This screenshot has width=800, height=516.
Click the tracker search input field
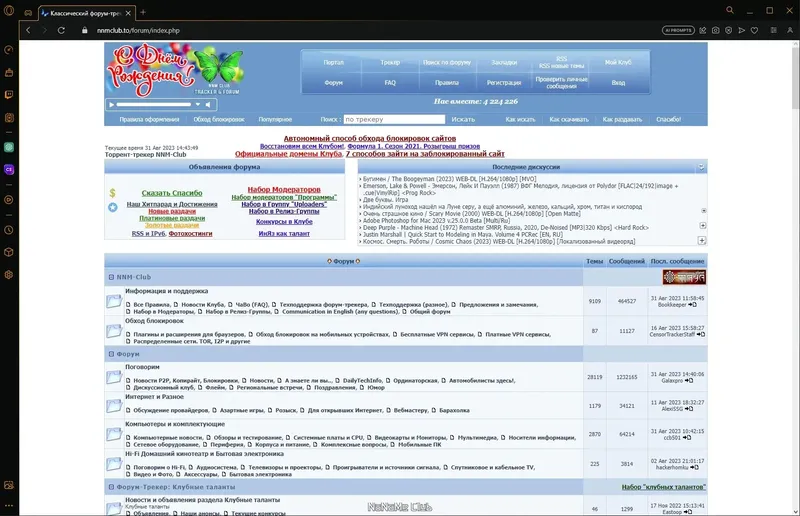tap(394, 119)
